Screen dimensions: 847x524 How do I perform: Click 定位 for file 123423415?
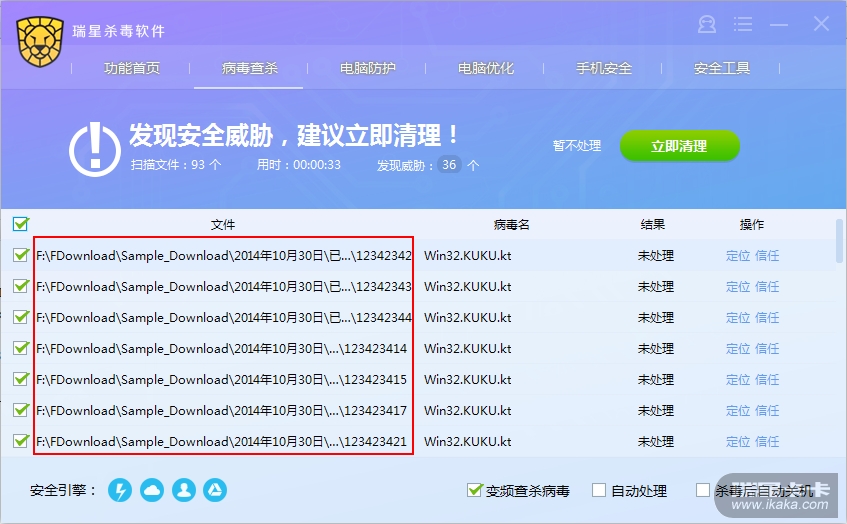click(738, 380)
